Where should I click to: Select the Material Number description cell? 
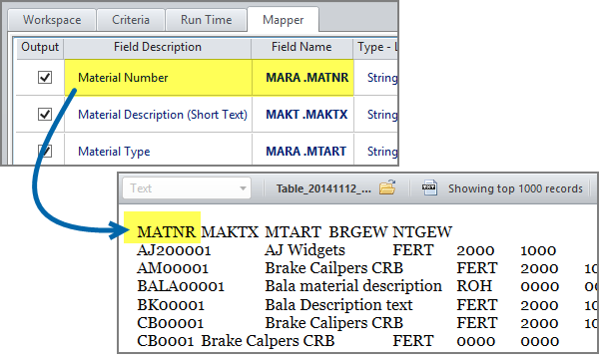pos(158,78)
